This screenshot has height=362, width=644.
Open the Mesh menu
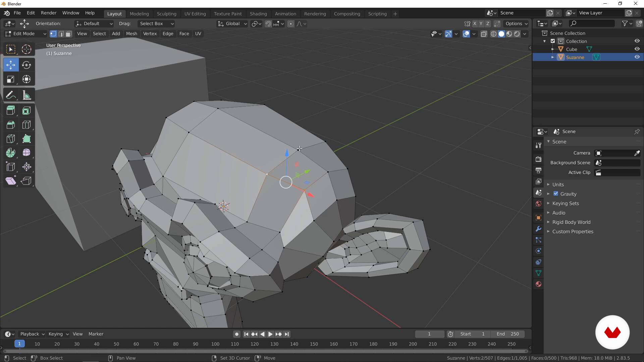coord(131,34)
